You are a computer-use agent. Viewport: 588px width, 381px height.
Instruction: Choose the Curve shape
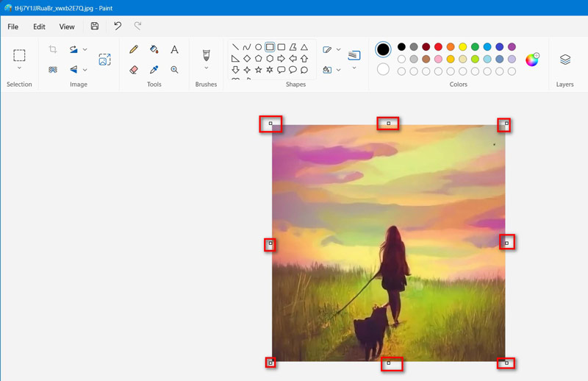(x=247, y=47)
